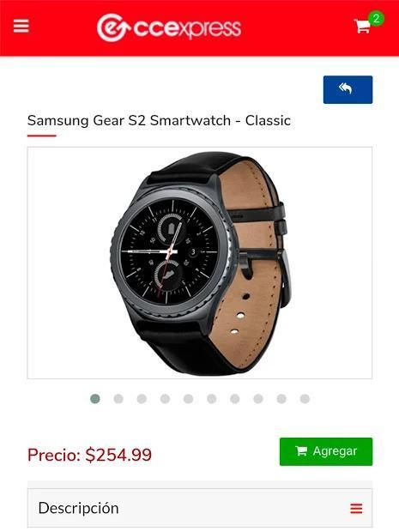Select the seventh carousel dot
The image size is (399, 532).
tap(235, 399)
